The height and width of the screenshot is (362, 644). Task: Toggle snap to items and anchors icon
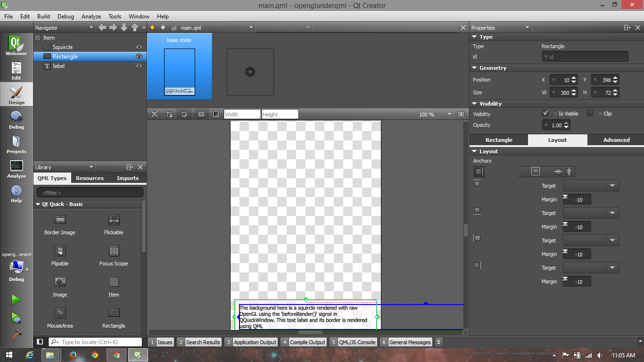184,114
